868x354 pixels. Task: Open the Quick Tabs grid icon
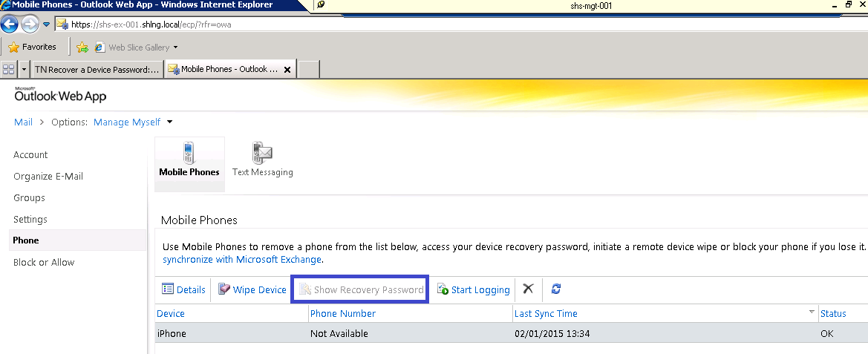9,69
